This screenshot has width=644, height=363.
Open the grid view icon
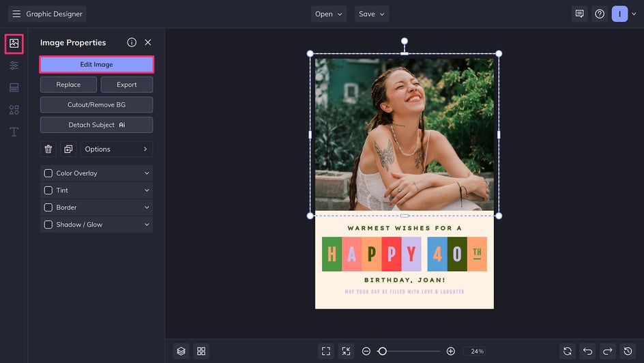201,351
